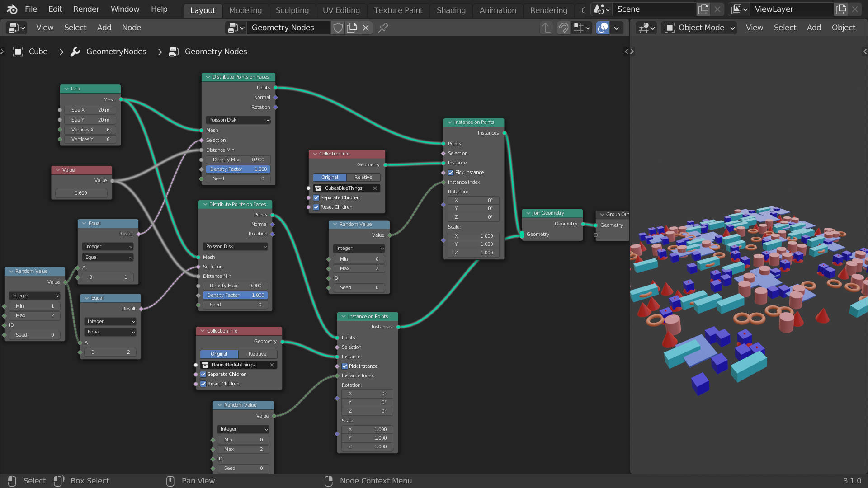Open the Render menu
The width and height of the screenshot is (868, 488).
tap(85, 9)
